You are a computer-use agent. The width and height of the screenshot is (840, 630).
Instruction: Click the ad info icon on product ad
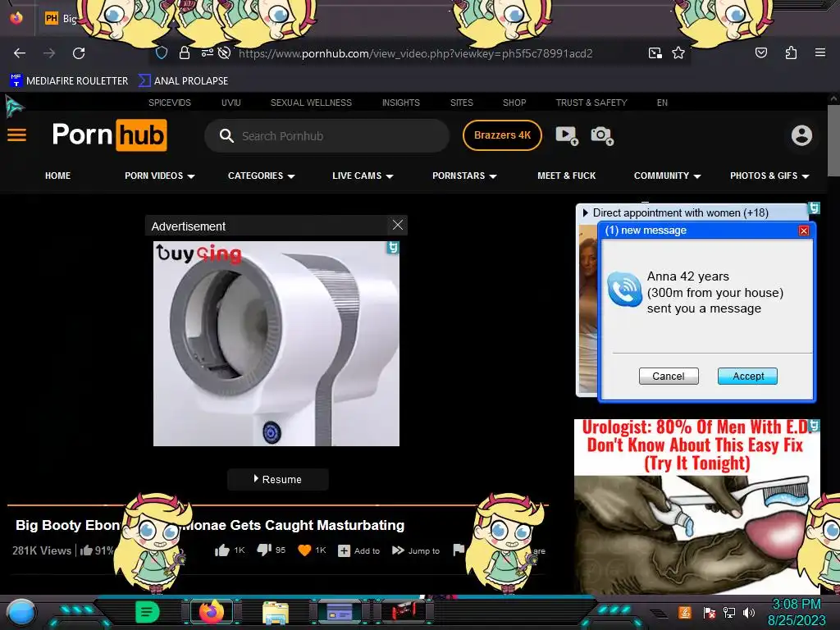coord(393,248)
